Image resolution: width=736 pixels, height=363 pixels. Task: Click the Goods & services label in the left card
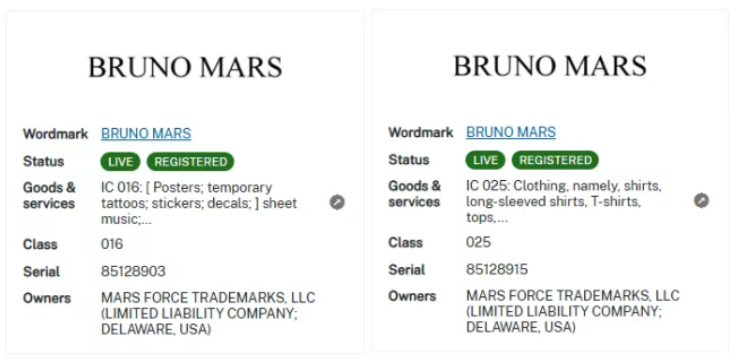tap(49, 196)
